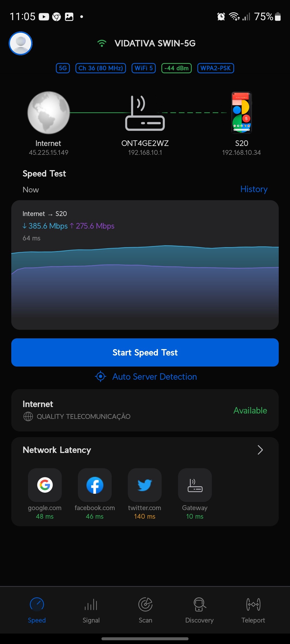Screen dimensions: 290x644
Task: Expand Network Latency chevron arrow
Action: pyautogui.click(x=260, y=450)
